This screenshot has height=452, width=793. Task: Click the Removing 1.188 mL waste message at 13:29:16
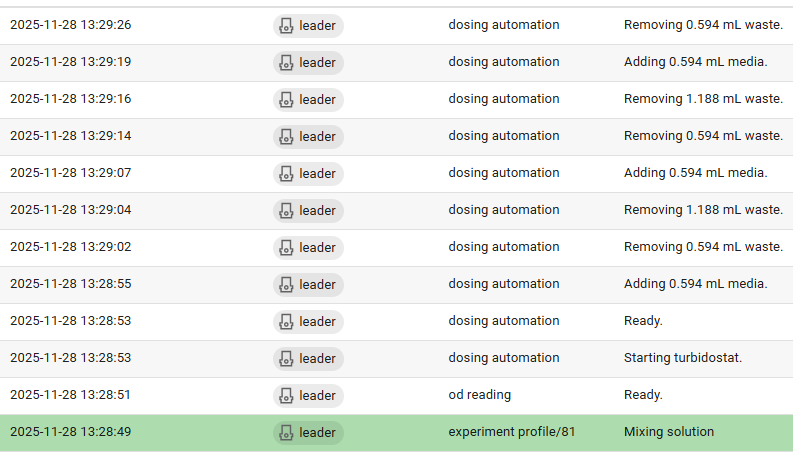click(703, 99)
